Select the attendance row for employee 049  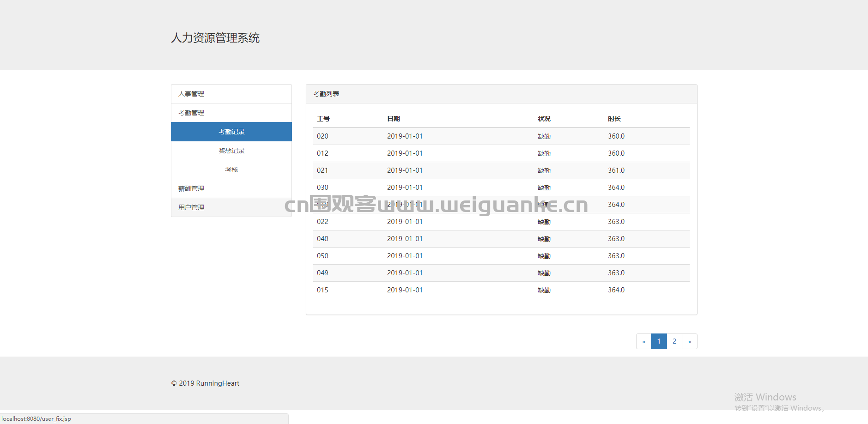click(x=501, y=273)
